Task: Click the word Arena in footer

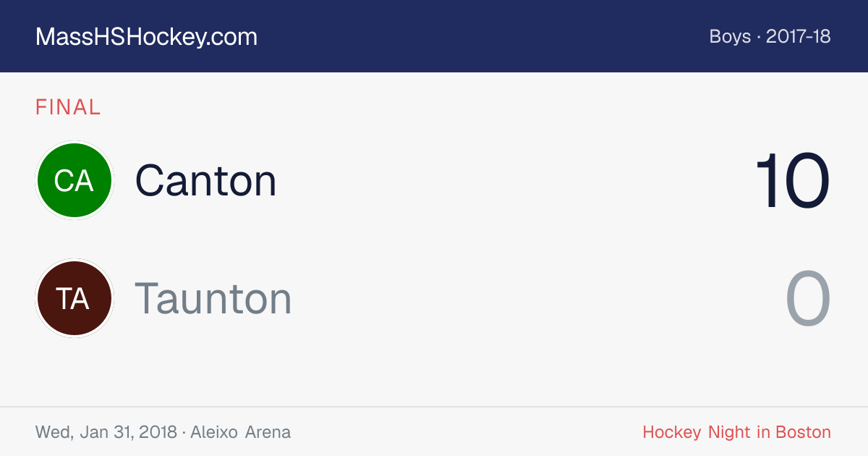Action: [x=268, y=433]
